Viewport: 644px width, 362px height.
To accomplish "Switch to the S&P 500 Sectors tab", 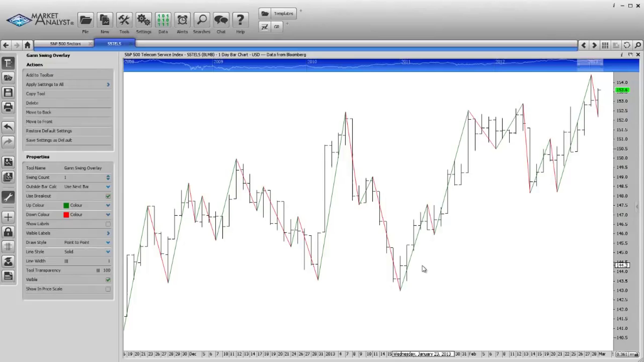I will [x=65, y=43].
